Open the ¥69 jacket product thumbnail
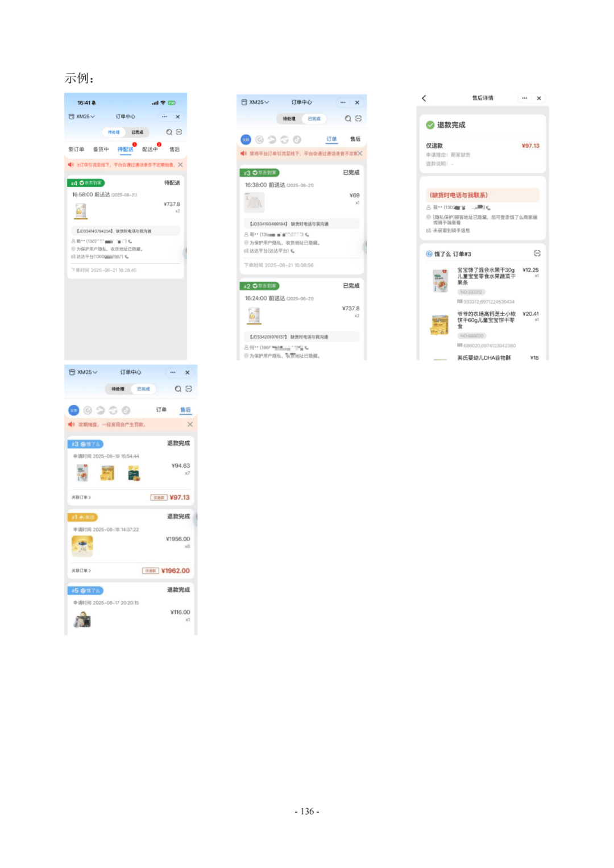The width and height of the screenshot is (614, 868). tap(254, 202)
